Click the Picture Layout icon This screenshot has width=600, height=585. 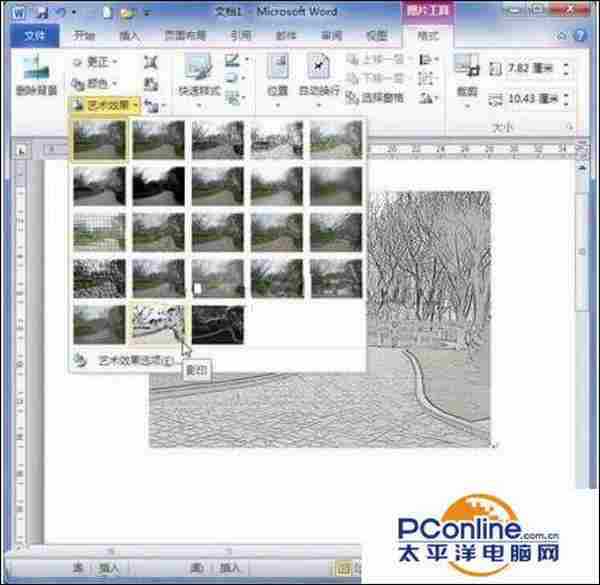pos(232,98)
